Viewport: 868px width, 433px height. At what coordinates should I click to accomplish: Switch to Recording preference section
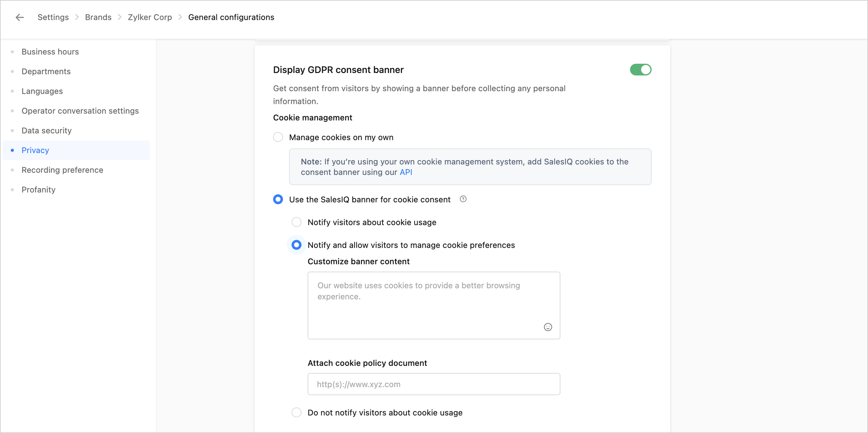click(x=62, y=170)
